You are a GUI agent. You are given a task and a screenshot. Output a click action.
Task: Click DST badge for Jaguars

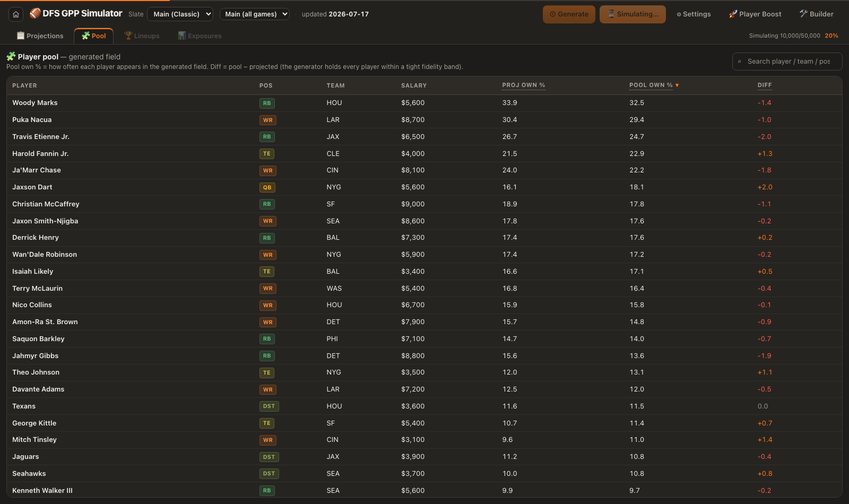point(269,457)
